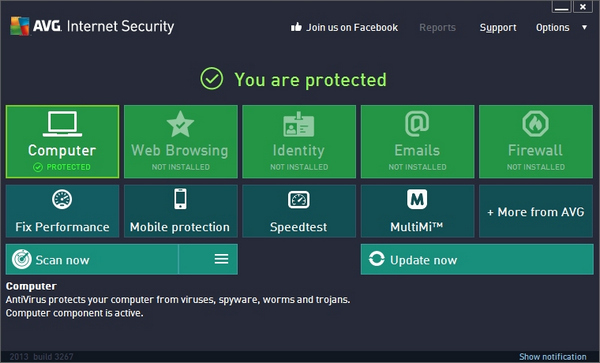The height and width of the screenshot is (363, 600).
Task: Click the Speedtest meter icon
Action: (298, 199)
